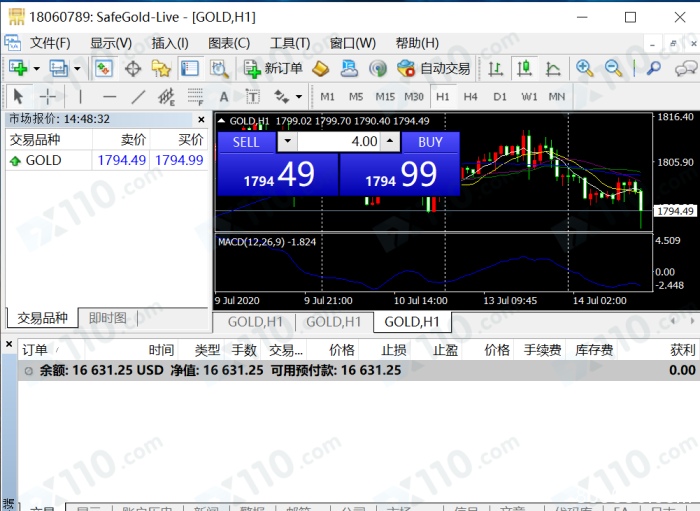This screenshot has width=700, height=511.
Task: Open a new chart window icon
Action: click(x=18, y=68)
